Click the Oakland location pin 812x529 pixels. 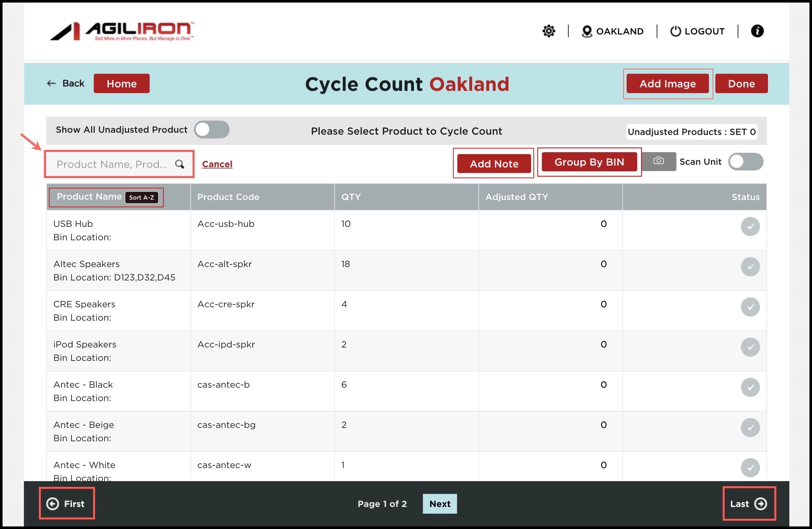click(587, 31)
